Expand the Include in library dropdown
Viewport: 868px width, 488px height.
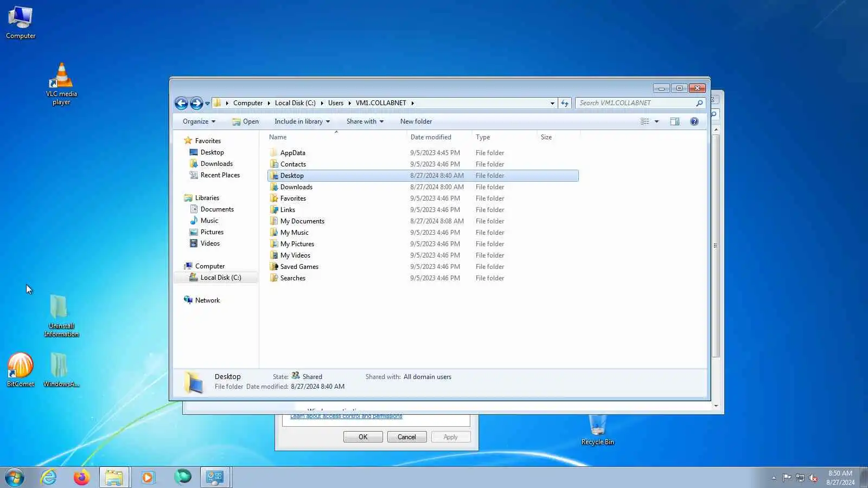[x=302, y=121]
